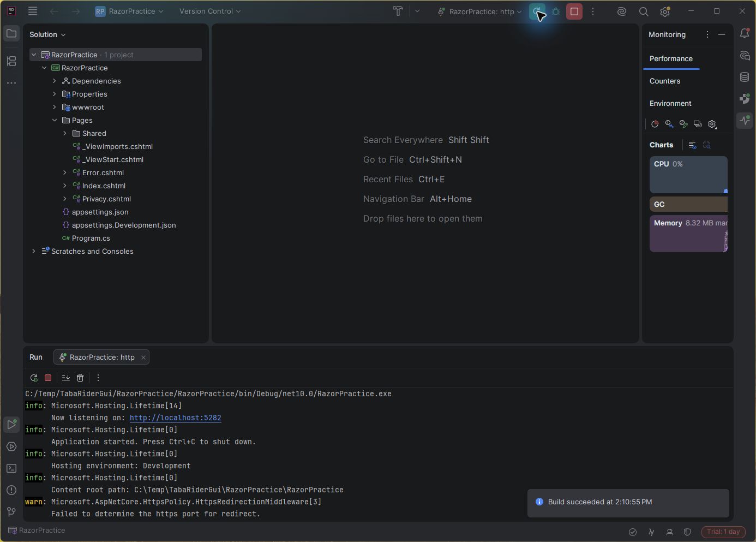
Task: Open the Problems tool window icon
Action: [11, 490]
